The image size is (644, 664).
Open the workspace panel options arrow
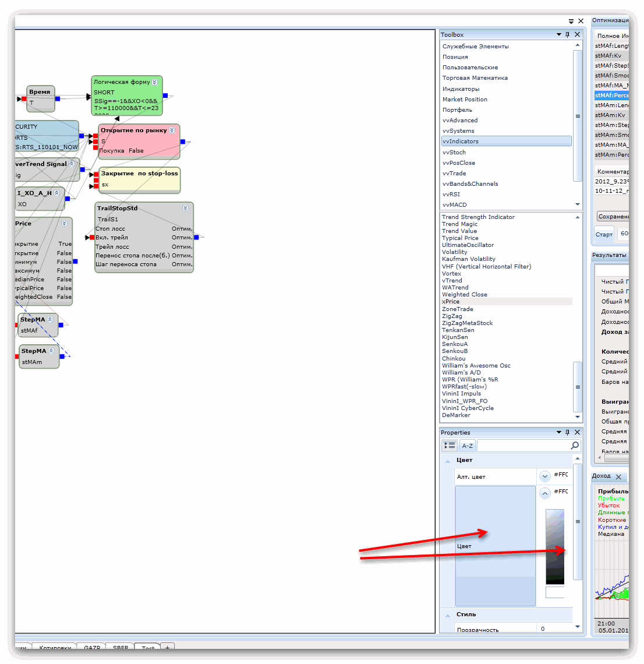click(x=571, y=21)
